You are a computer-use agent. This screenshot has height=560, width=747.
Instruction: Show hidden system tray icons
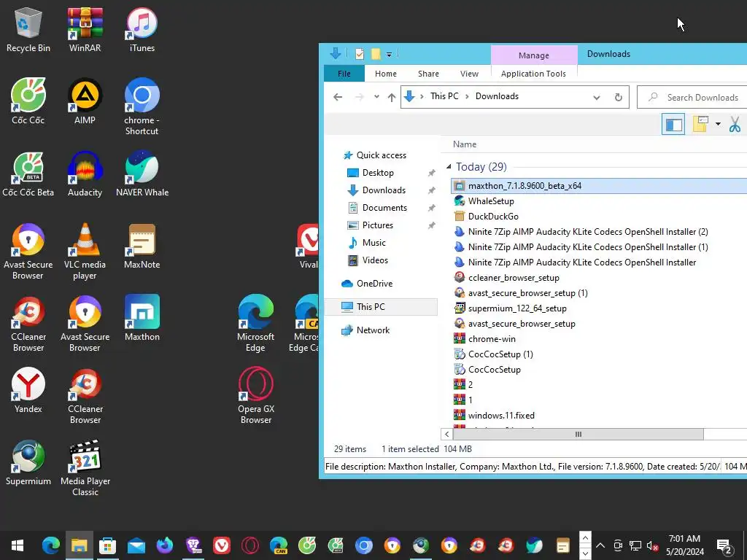point(600,545)
